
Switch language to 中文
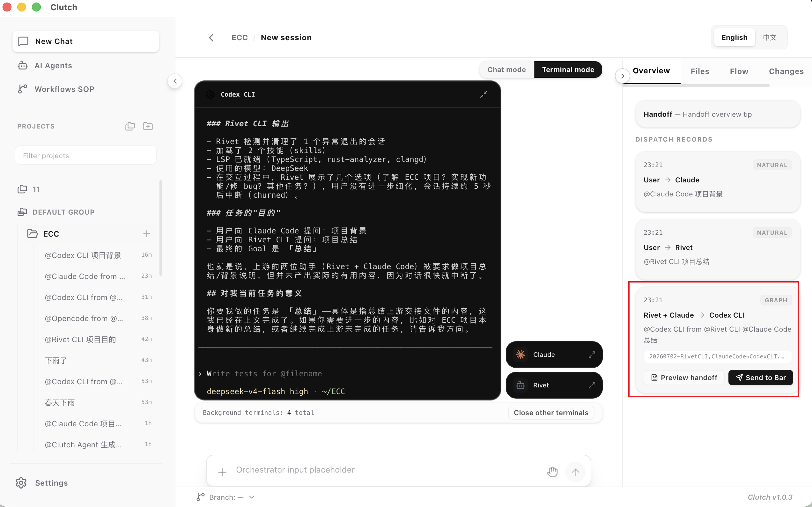(770, 37)
